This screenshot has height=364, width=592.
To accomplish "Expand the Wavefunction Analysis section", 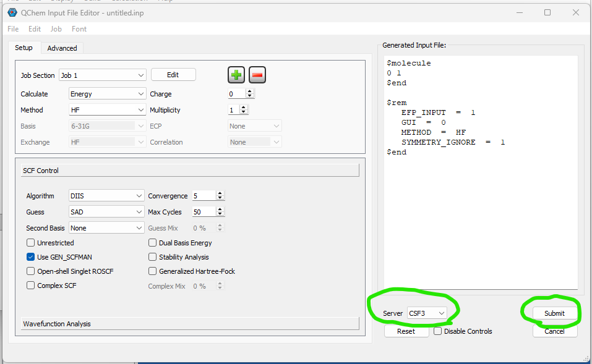I will [x=187, y=324].
